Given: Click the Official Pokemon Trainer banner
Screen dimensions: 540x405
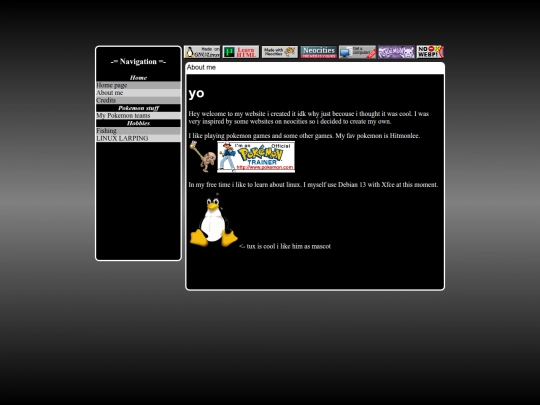Looking at the screenshot, I should (x=256, y=157).
